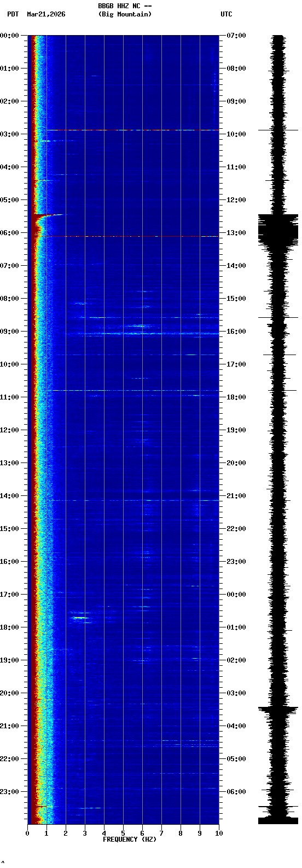Image resolution: width=302 pixels, height=868 pixels.
Task: Click the 20:00 label on the PDT axis
Action: point(9,693)
